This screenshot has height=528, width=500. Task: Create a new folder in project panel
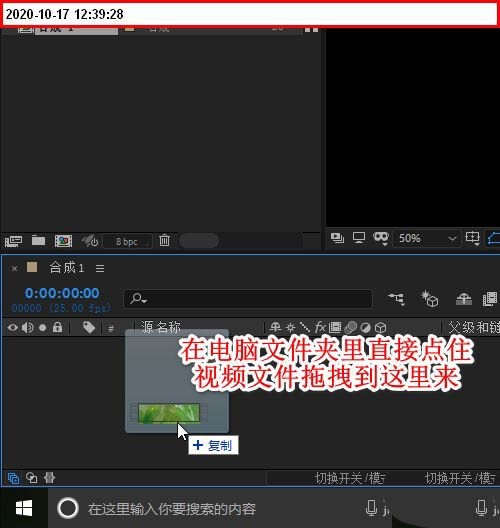point(38,240)
